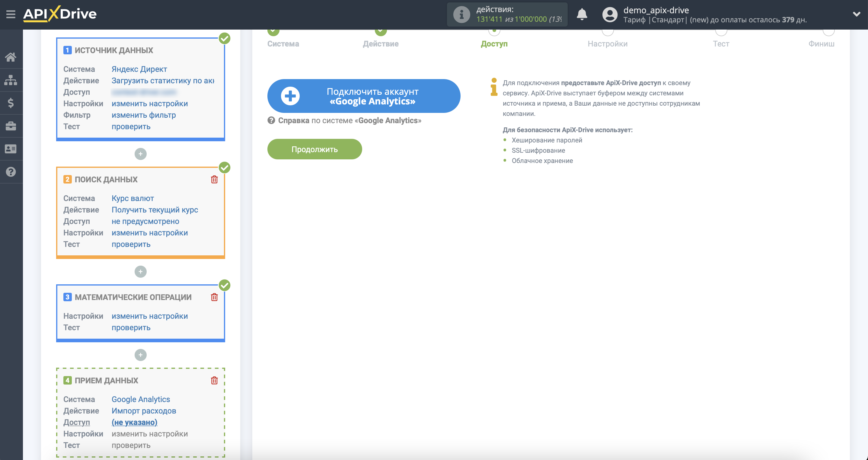
Task: Add a step after Математические операции
Action: click(141, 355)
